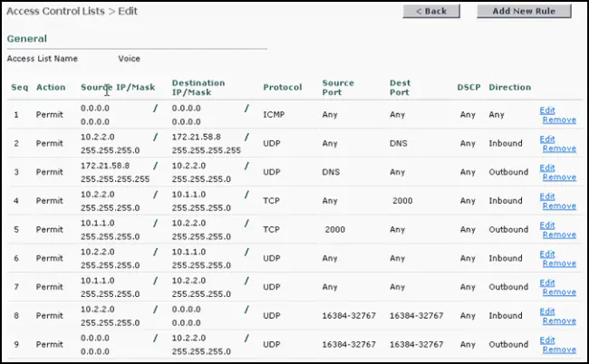589x364 pixels.
Task: Remove rule sequence 6
Action: (x=559, y=263)
